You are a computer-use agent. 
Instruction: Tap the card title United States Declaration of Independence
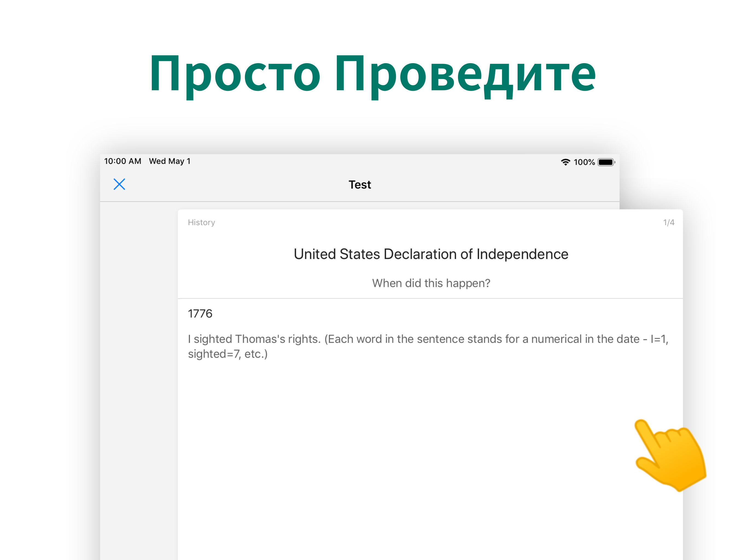(x=431, y=254)
